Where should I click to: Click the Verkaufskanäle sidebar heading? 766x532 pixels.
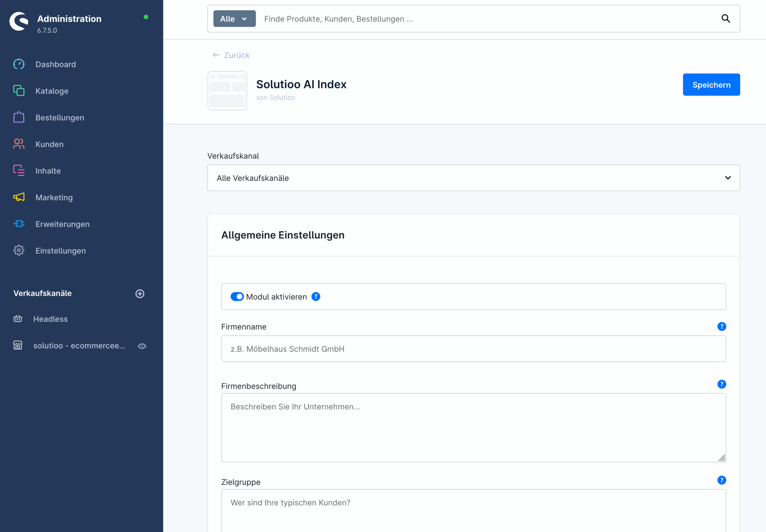(x=42, y=293)
